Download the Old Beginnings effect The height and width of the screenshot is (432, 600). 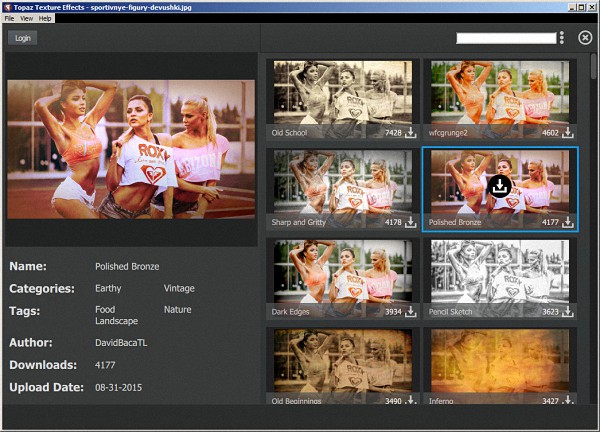(411, 400)
